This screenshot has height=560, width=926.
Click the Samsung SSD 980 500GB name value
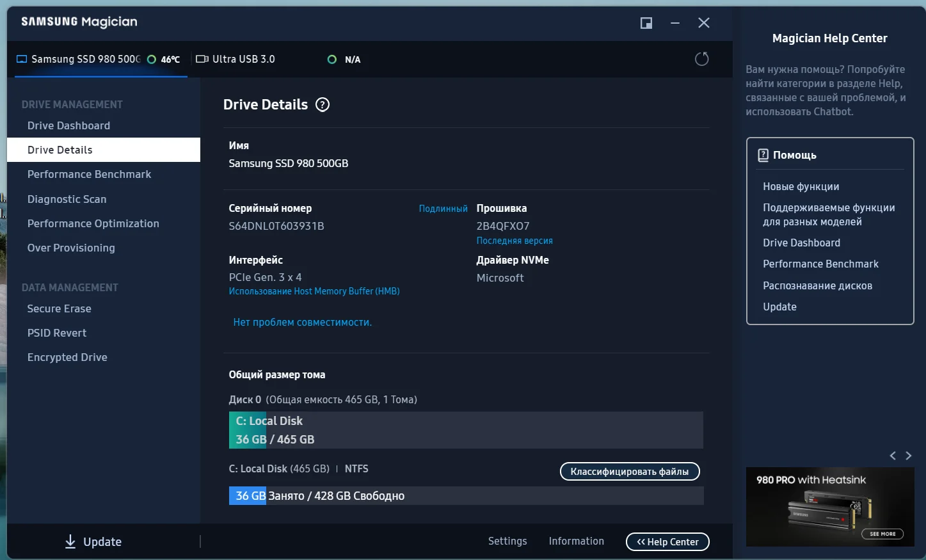289,163
